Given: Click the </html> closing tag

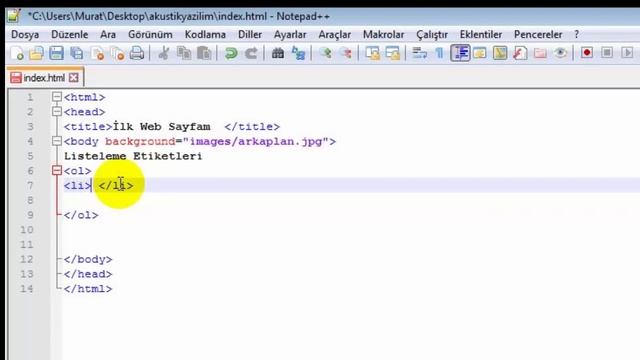Looking at the screenshot, I should click(x=88, y=289).
